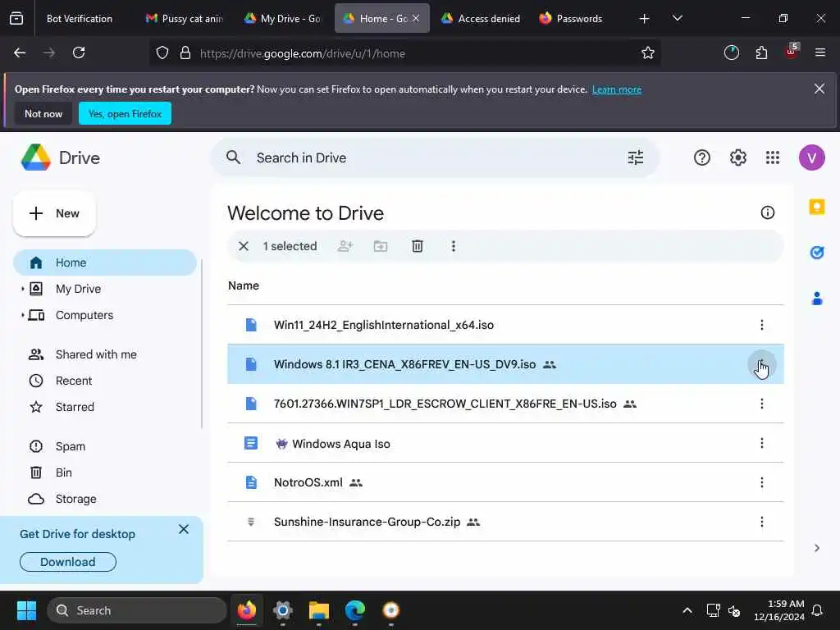Viewport: 840px width, 630px height.
Task: Open the Learn more link
Action: tap(617, 89)
